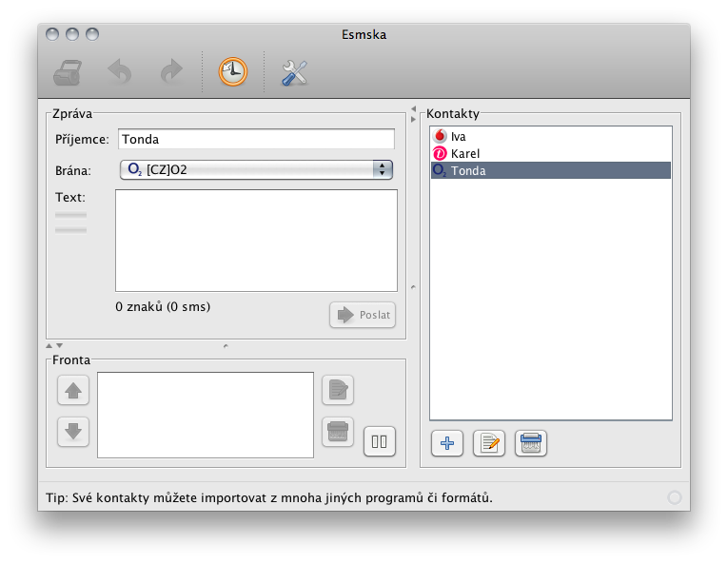The image size is (728, 563).
Task: Click O2 icon next to Tonda
Action: click(x=440, y=170)
